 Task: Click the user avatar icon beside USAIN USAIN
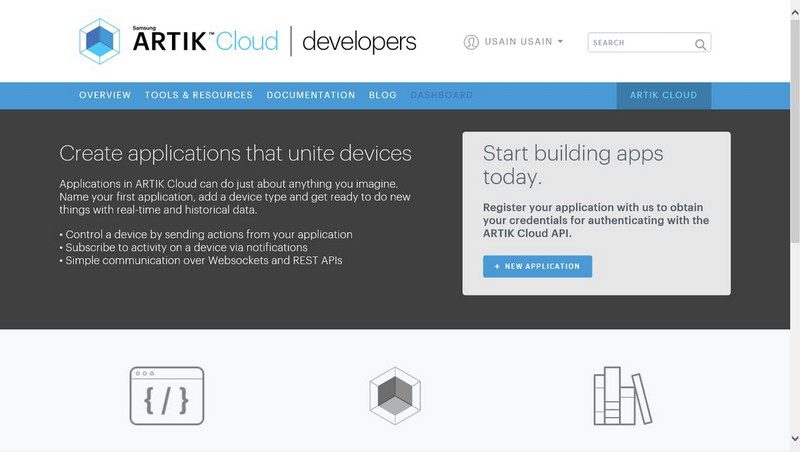(x=471, y=42)
